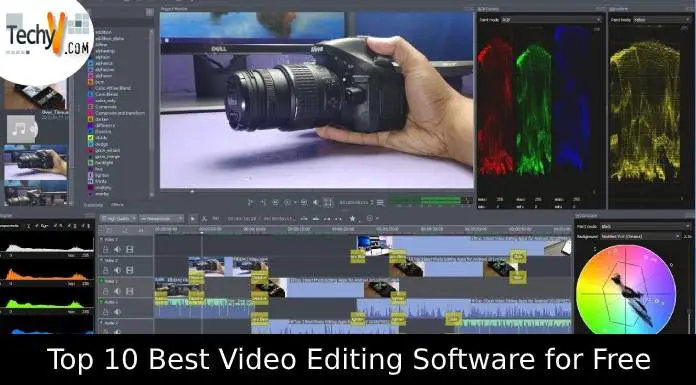Lock the Video 3 track

(x=106, y=250)
